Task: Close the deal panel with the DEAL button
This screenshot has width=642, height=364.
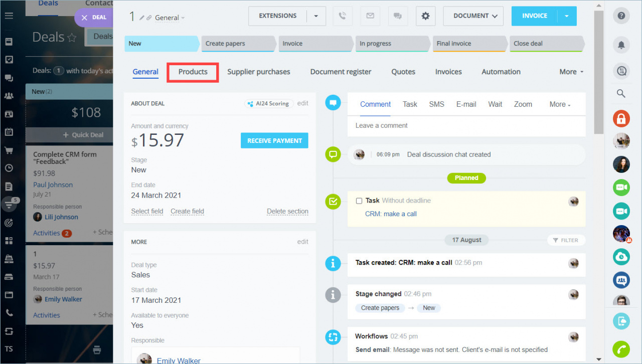Action: point(94,18)
